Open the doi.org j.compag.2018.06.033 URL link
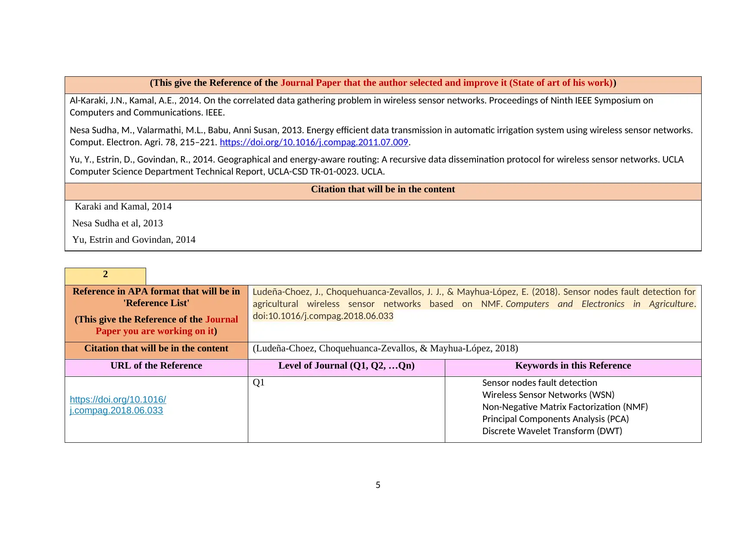Viewport: 756px width, 535px height. (x=118, y=405)
